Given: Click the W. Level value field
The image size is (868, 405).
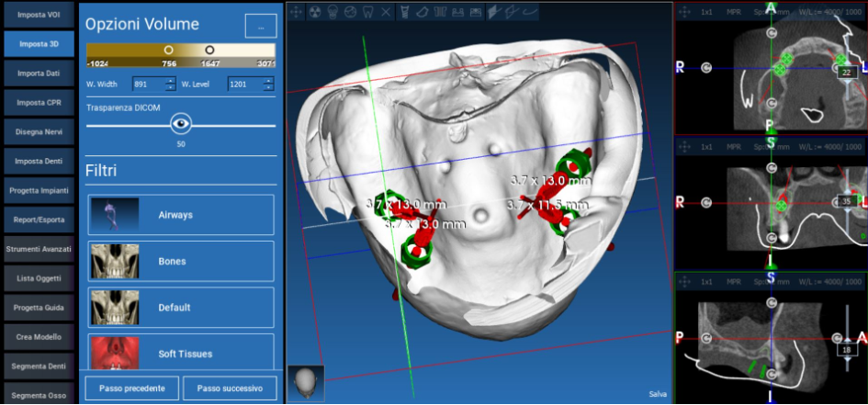Looking at the screenshot, I should [246, 84].
